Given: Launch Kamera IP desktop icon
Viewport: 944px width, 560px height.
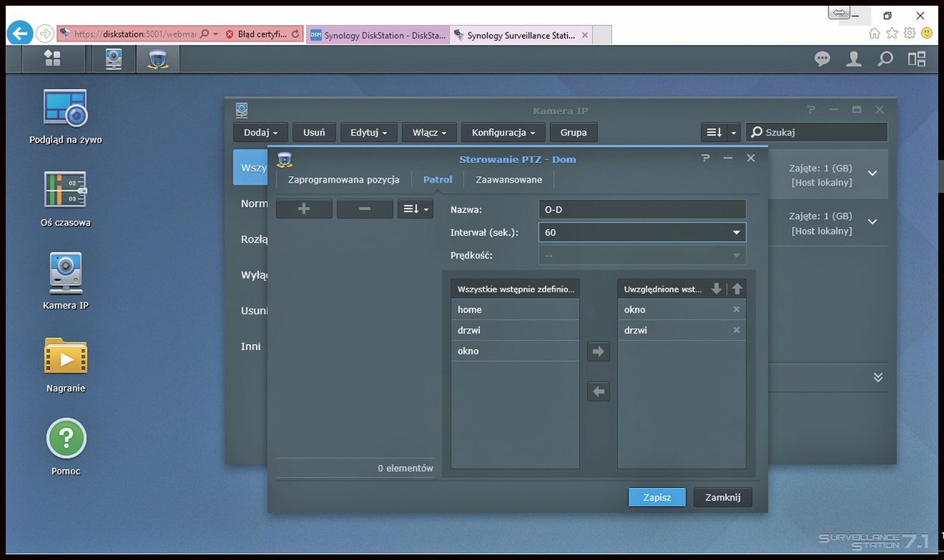Looking at the screenshot, I should [66, 281].
